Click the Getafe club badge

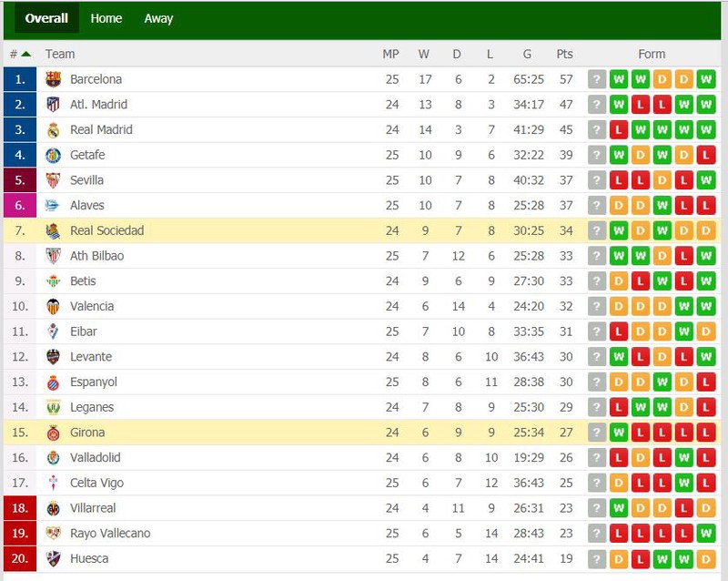[x=53, y=155]
